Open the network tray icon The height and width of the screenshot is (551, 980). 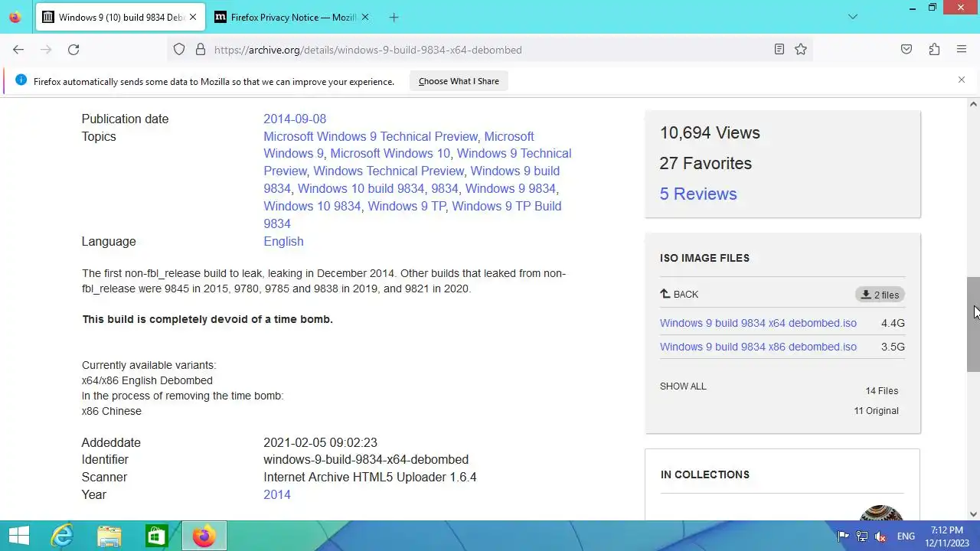click(x=862, y=536)
